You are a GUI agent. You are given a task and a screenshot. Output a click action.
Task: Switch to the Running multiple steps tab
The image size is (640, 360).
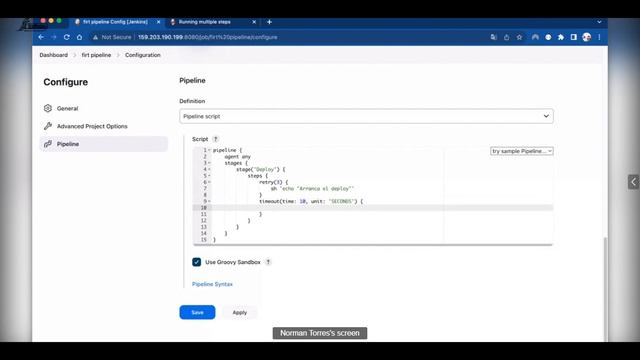tap(204, 22)
